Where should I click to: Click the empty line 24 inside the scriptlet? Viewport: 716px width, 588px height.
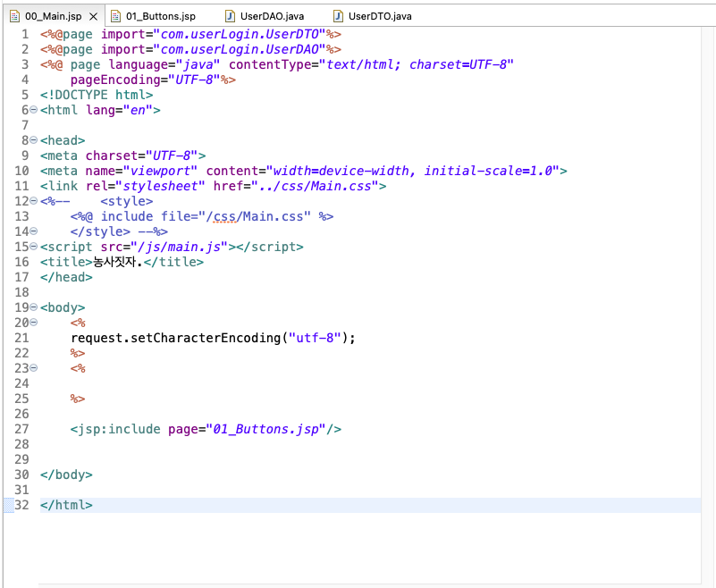(x=370, y=383)
